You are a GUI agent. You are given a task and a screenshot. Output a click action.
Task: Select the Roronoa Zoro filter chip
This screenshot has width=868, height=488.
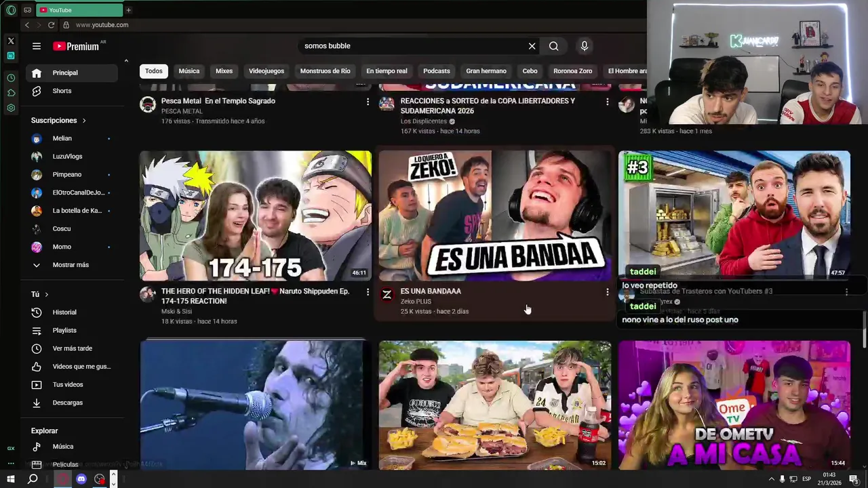pyautogui.click(x=573, y=71)
